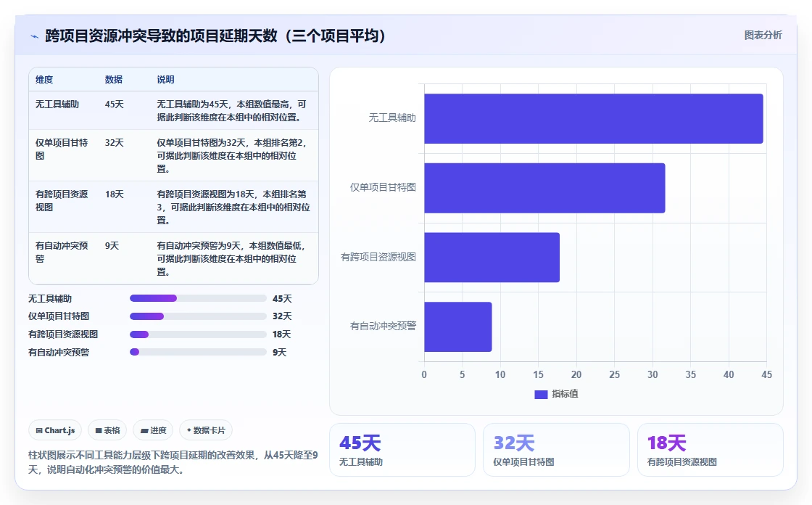Click the 说明 column header
Screen dimensions: 812x505
tap(165, 79)
